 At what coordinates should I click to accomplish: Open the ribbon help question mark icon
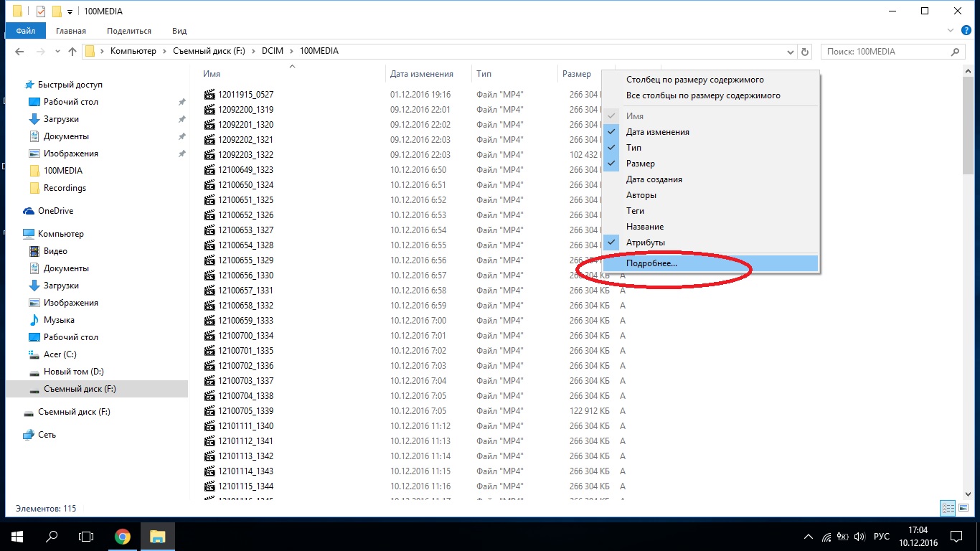pos(966,31)
